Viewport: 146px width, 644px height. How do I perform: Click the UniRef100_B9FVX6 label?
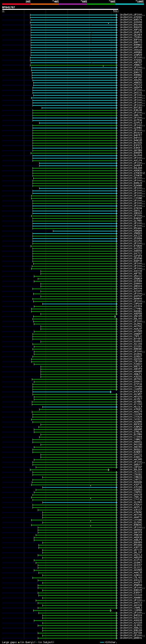tap(131, 40)
